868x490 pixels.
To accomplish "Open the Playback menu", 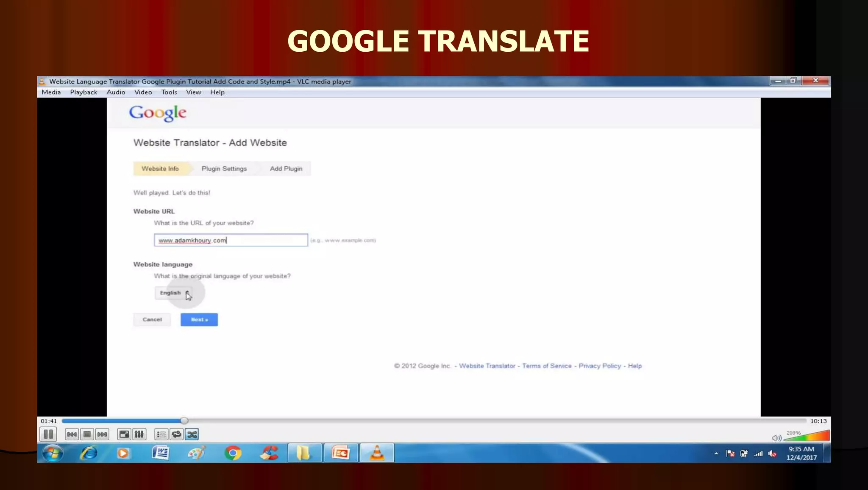I will pyautogui.click(x=83, y=92).
